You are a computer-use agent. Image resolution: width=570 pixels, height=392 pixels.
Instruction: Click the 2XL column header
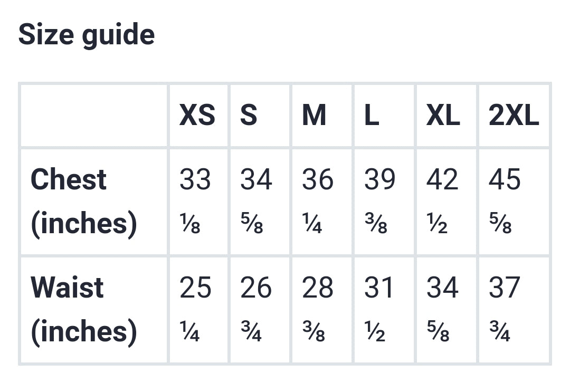[514, 116]
